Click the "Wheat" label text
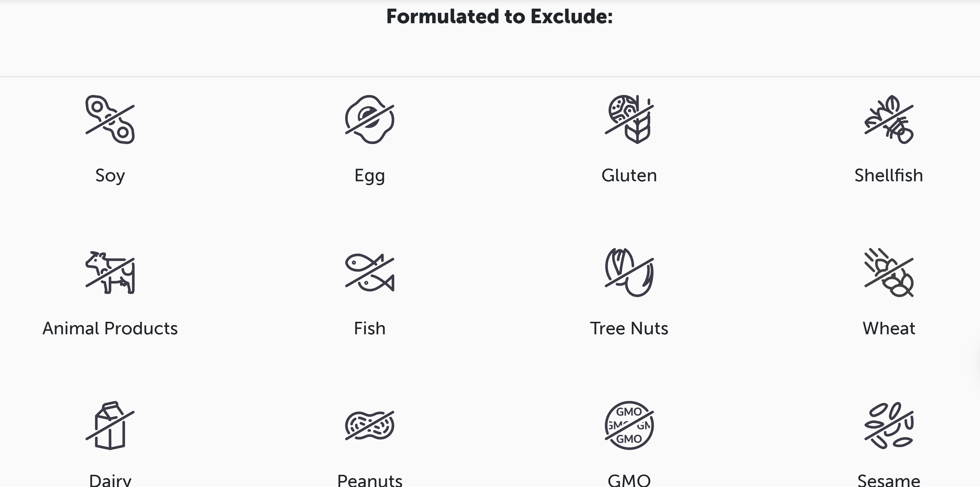Viewport: 980px width, 487px height. (889, 328)
